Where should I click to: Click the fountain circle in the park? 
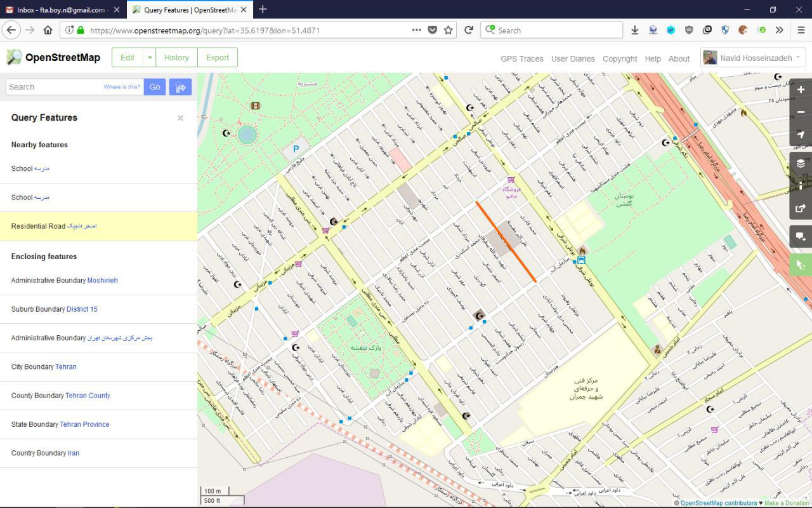pyautogui.click(x=247, y=135)
